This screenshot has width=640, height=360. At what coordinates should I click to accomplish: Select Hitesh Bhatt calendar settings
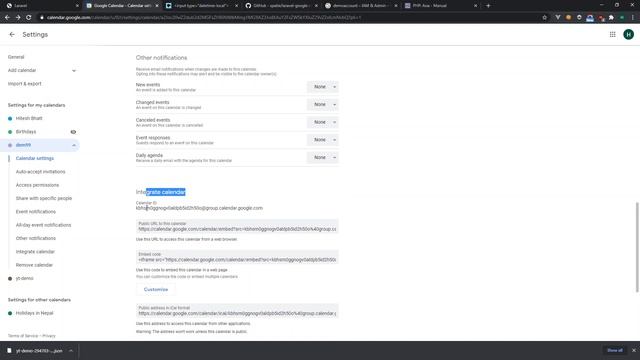coord(29,118)
